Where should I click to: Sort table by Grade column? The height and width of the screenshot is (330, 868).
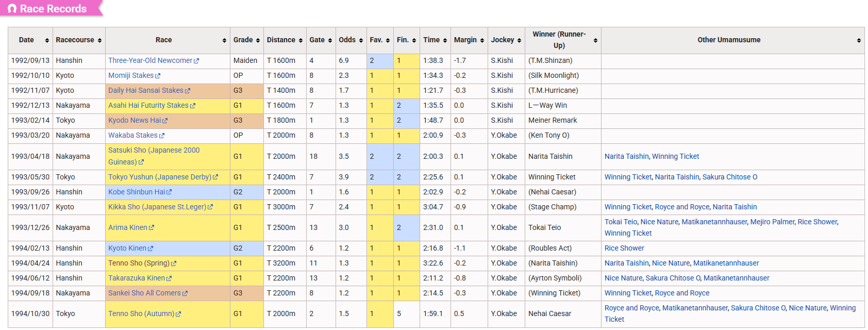pos(258,40)
